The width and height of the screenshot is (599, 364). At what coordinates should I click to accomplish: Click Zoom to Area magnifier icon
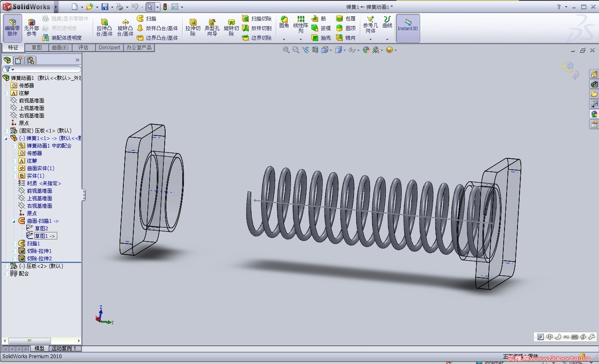(x=296, y=50)
